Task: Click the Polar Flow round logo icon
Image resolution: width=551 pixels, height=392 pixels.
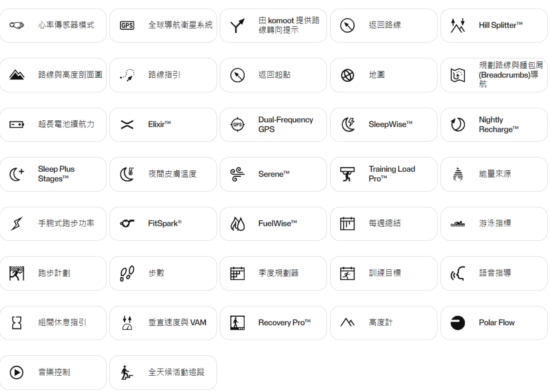Action: click(458, 323)
